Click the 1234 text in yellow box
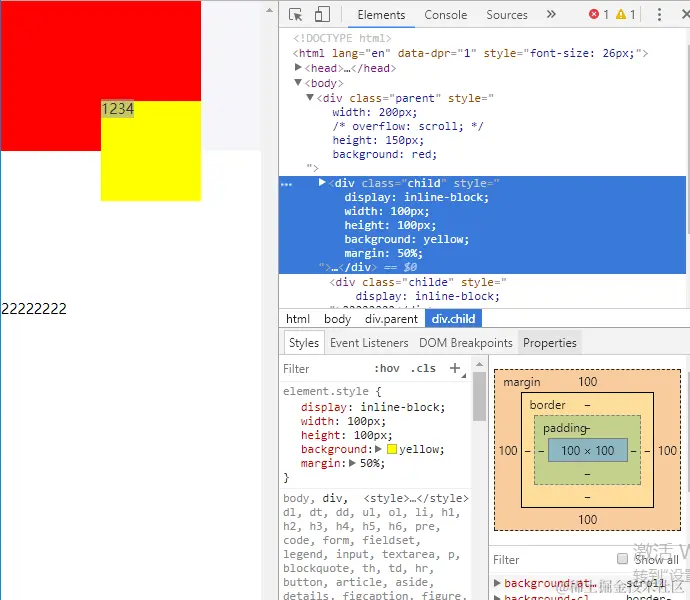Image resolution: width=690 pixels, height=600 pixels. [x=117, y=108]
